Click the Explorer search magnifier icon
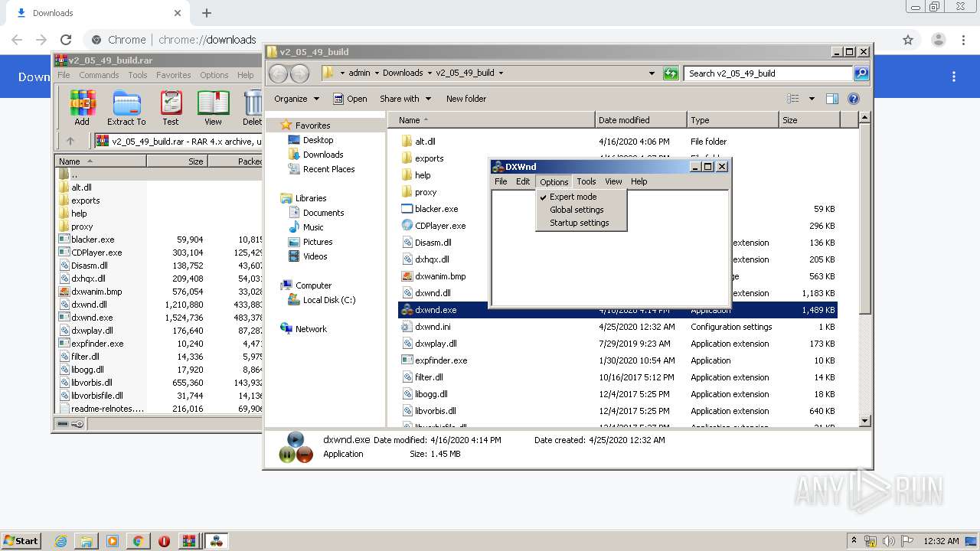Viewport: 980px width, 551px height. tap(861, 73)
